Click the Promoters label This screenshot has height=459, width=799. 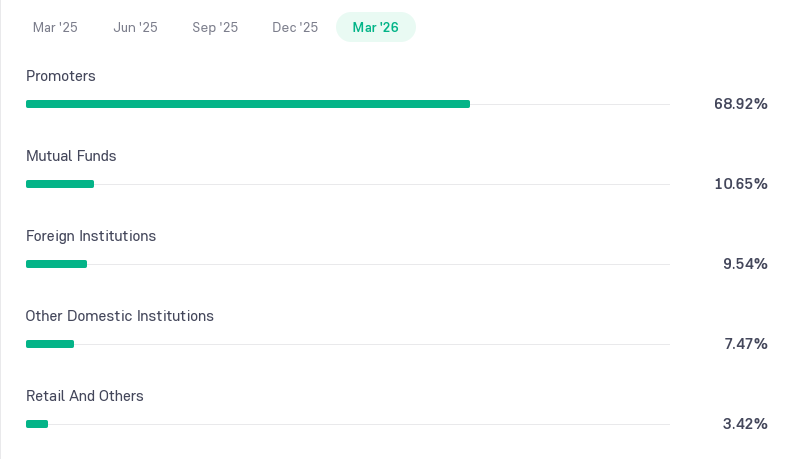point(61,76)
